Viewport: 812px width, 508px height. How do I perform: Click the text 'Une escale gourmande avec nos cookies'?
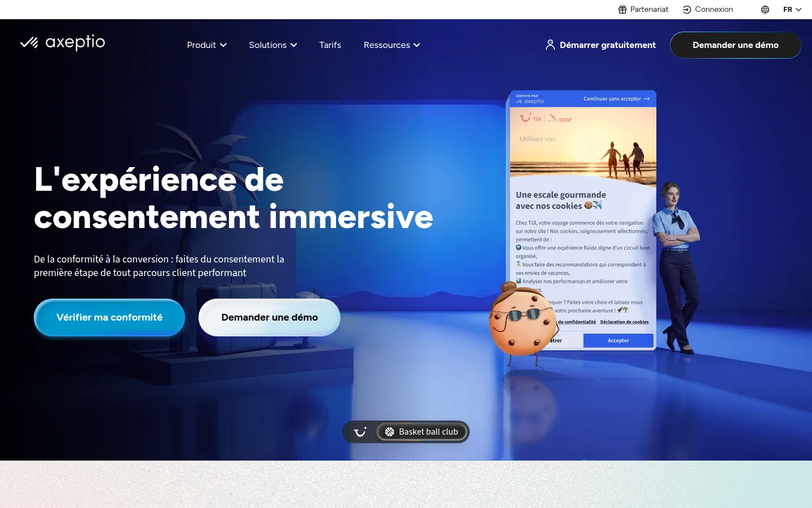[561, 200]
